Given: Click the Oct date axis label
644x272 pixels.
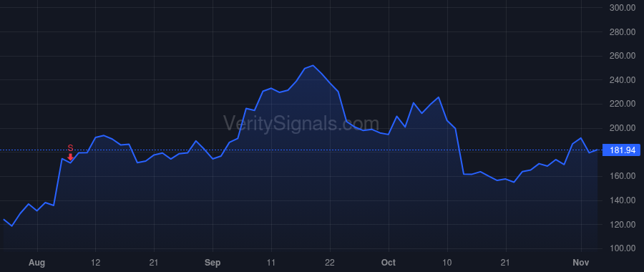Looking at the screenshot, I should click(388, 262).
